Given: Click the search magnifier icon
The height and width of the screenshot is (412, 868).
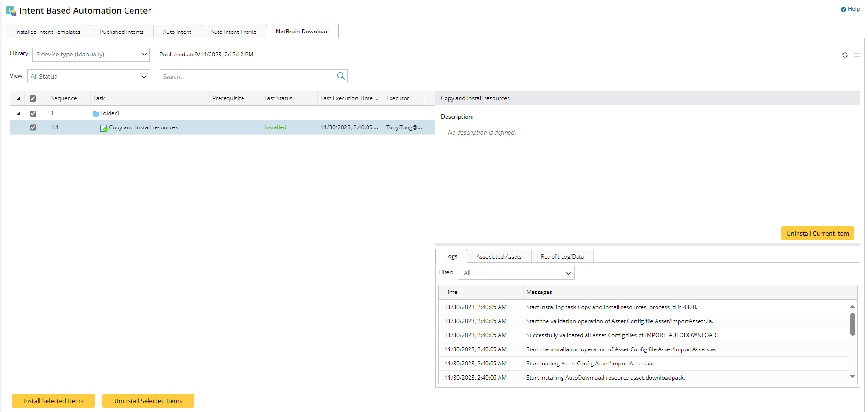Looking at the screenshot, I should 341,76.
